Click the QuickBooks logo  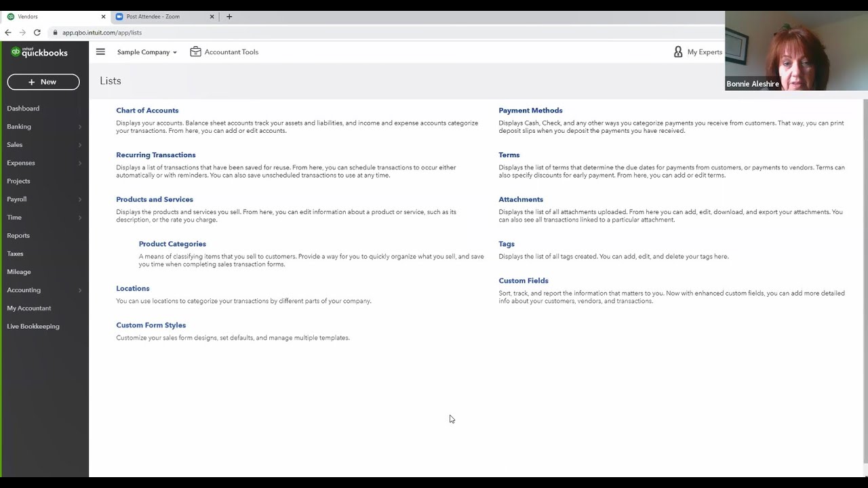click(x=39, y=52)
